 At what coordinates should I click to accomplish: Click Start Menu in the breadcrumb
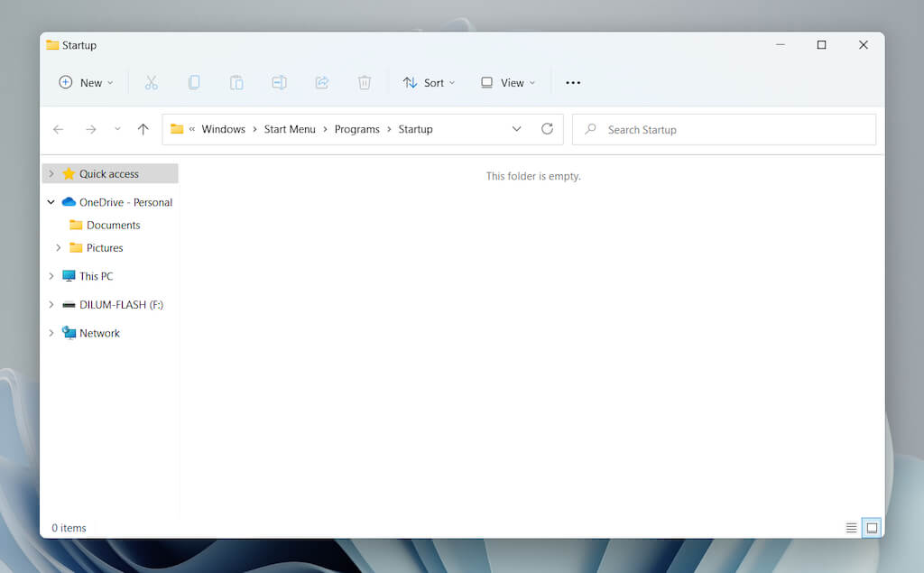coord(290,129)
